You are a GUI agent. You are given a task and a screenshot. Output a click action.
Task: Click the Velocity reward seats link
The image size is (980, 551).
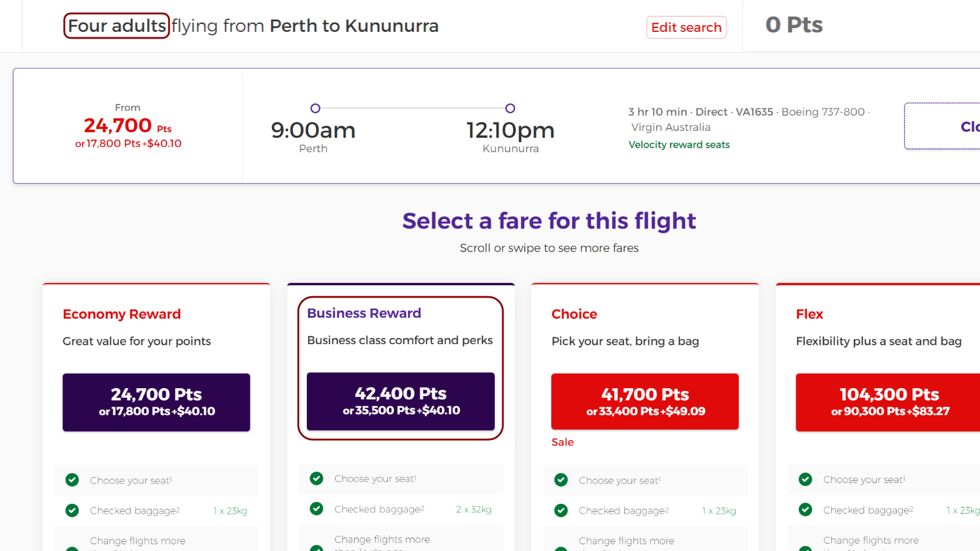[x=679, y=144]
